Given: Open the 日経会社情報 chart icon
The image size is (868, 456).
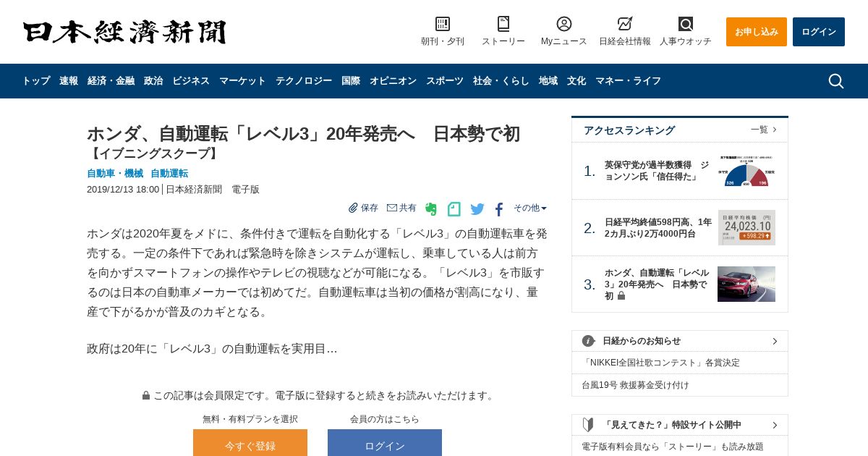Looking at the screenshot, I should point(625,24).
